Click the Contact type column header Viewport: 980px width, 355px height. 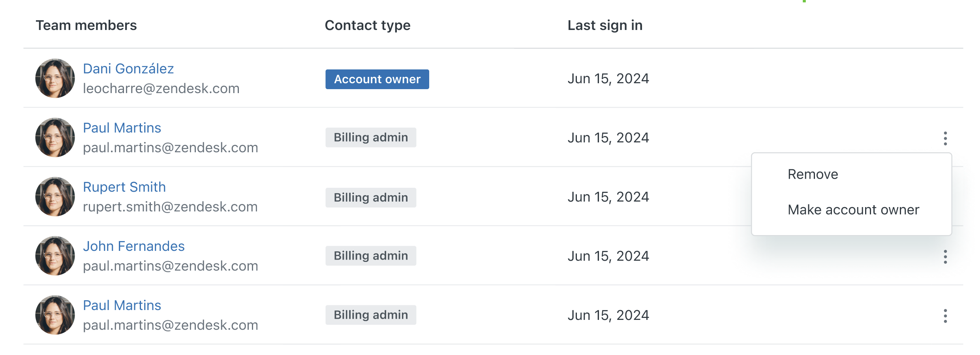coord(367,25)
